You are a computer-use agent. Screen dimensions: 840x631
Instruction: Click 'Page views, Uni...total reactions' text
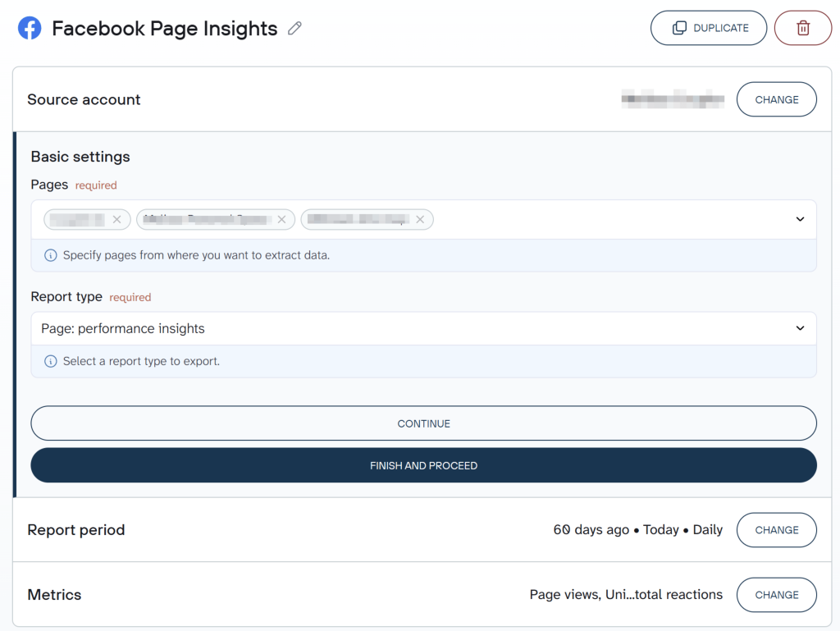pos(626,595)
